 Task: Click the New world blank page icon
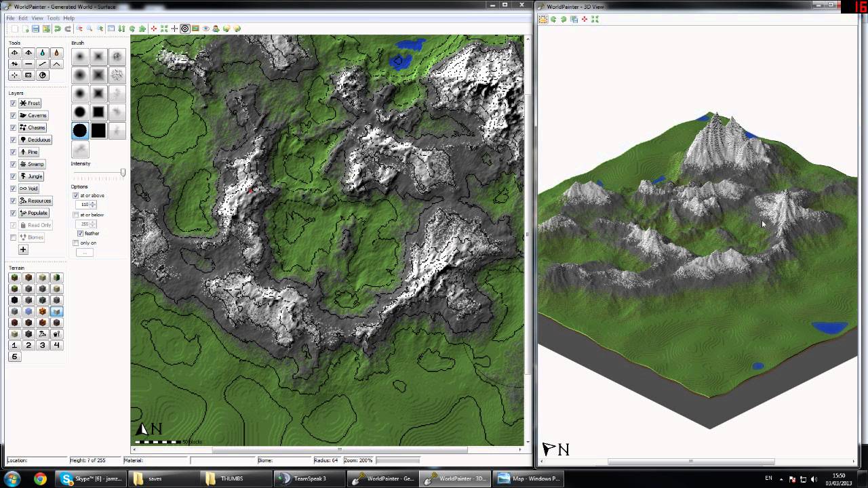(15, 28)
